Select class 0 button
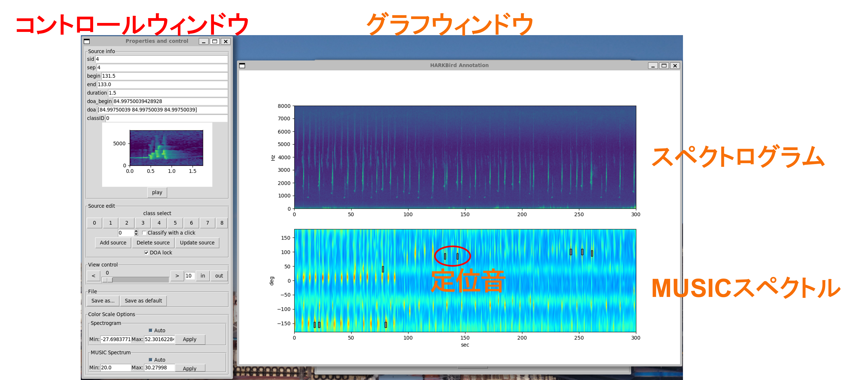 coord(94,223)
